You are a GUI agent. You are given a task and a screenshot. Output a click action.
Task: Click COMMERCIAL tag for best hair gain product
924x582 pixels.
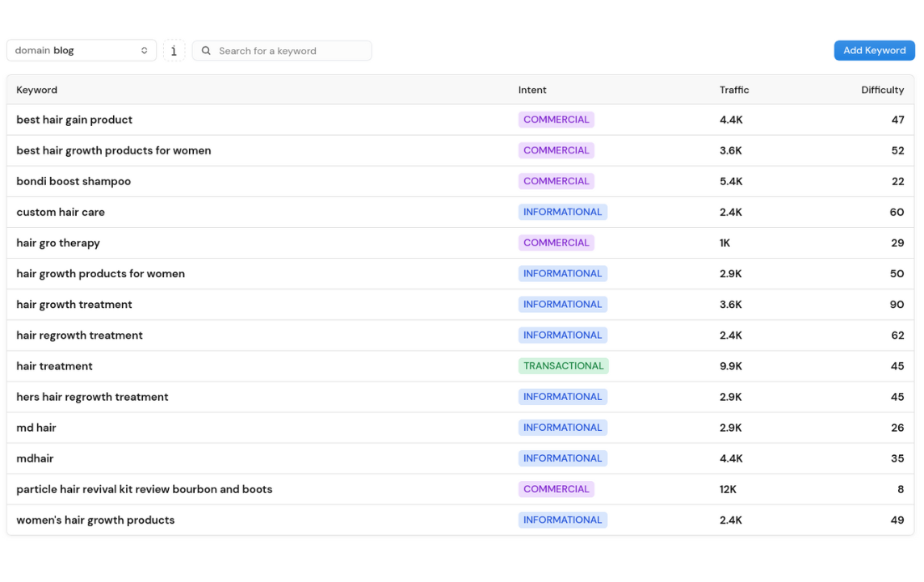[556, 120]
